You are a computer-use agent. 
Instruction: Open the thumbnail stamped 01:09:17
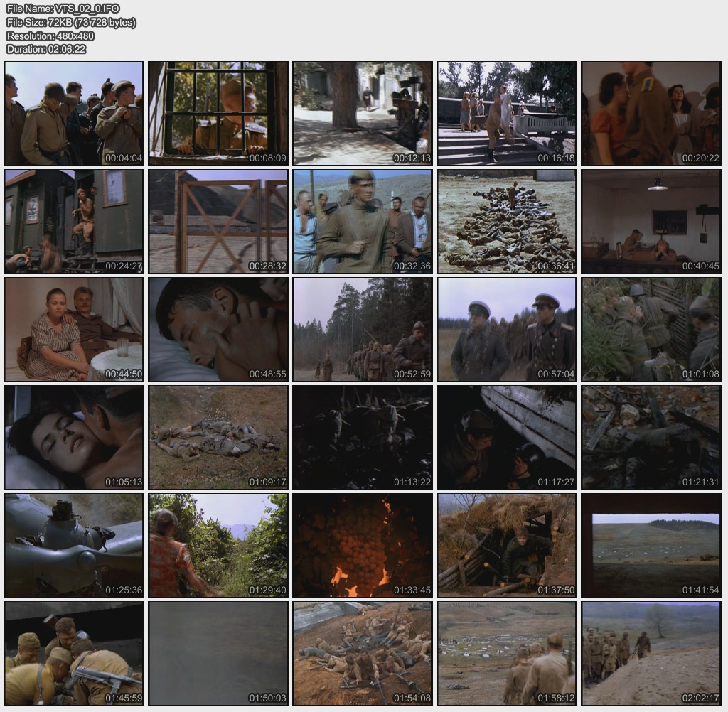pos(218,438)
